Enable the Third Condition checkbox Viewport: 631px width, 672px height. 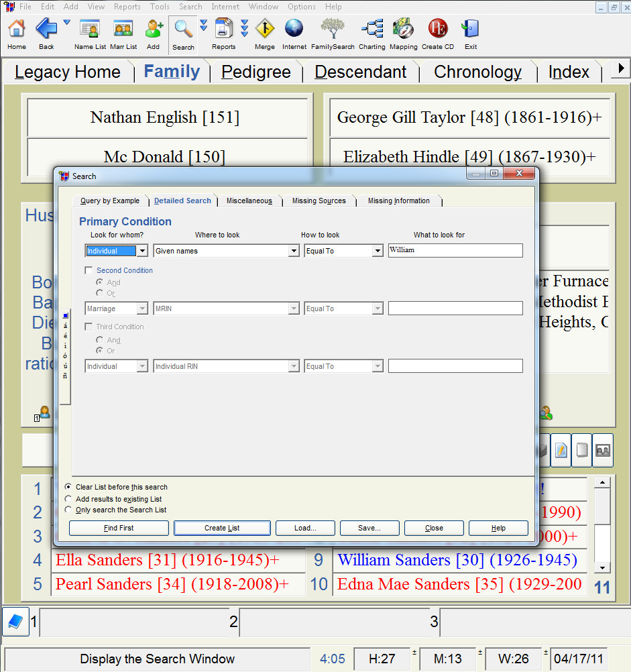tap(89, 327)
